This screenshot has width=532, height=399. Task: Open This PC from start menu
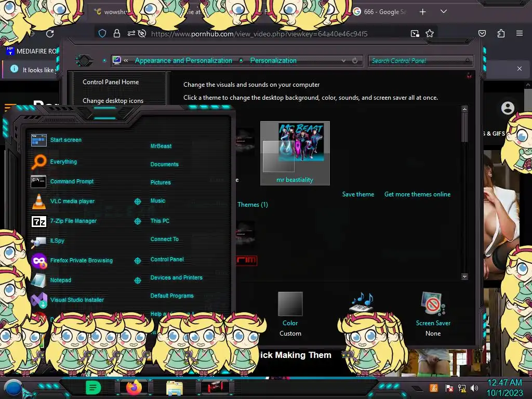pyautogui.click(x=160, y=221)
